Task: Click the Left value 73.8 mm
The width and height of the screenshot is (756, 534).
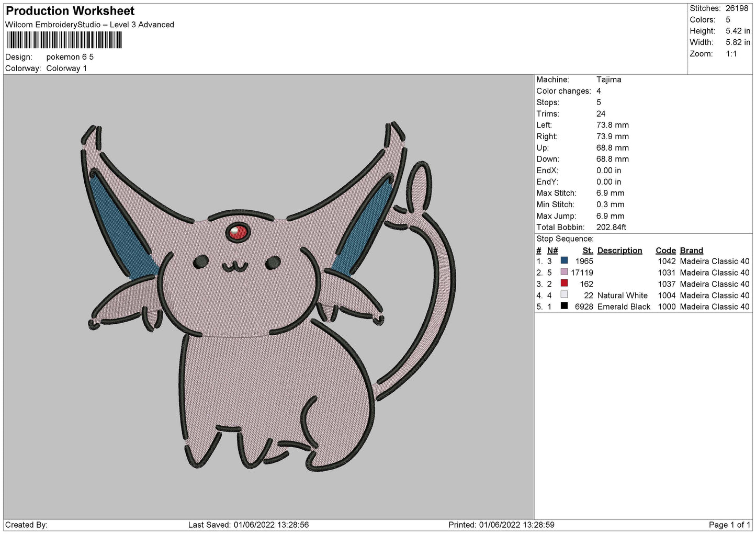Action: click(612, 125)
